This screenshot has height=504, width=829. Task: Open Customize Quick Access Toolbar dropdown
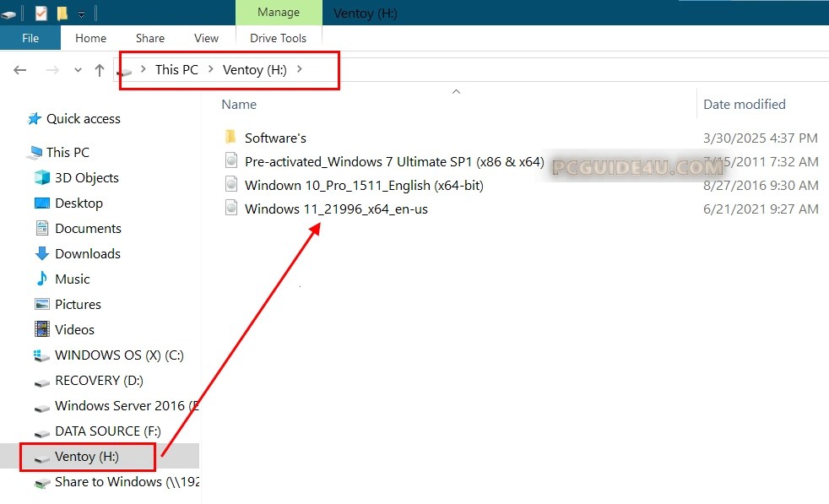81,14
